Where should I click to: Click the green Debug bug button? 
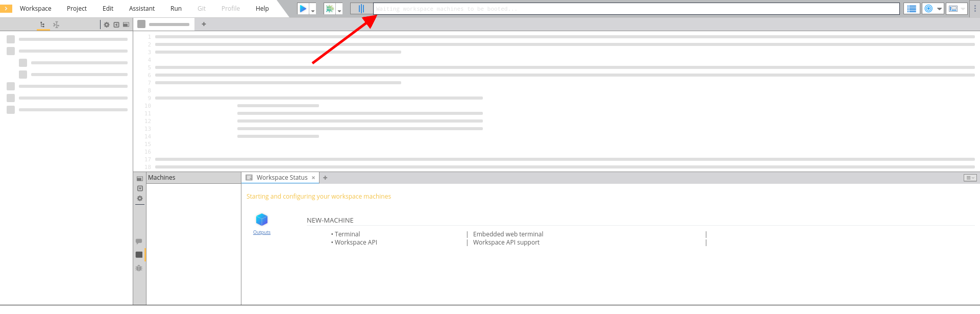330,9
